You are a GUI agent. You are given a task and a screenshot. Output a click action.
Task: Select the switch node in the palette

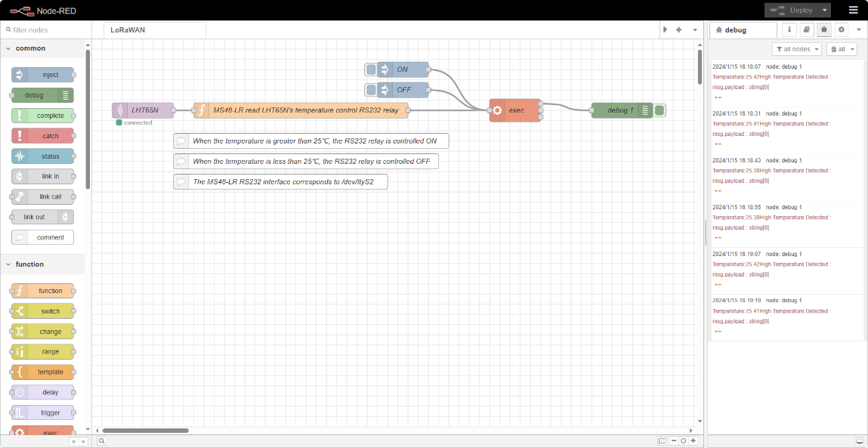[x=42, y=311]
